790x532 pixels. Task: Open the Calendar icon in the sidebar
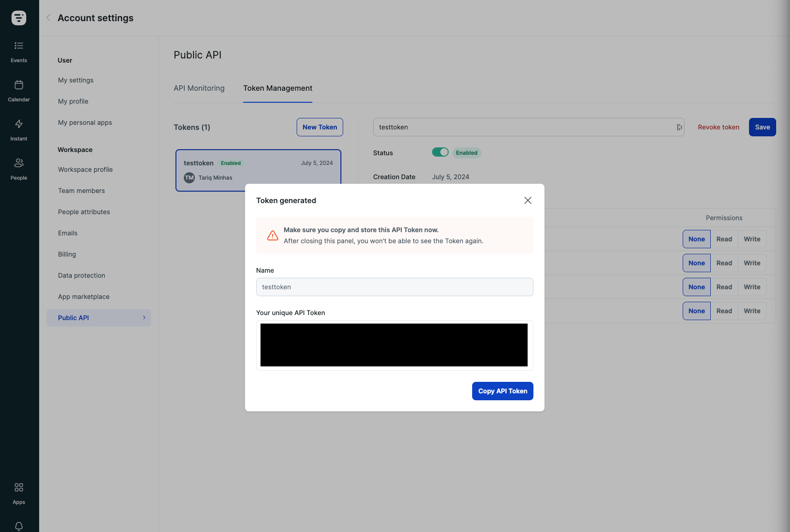(19, 85)
